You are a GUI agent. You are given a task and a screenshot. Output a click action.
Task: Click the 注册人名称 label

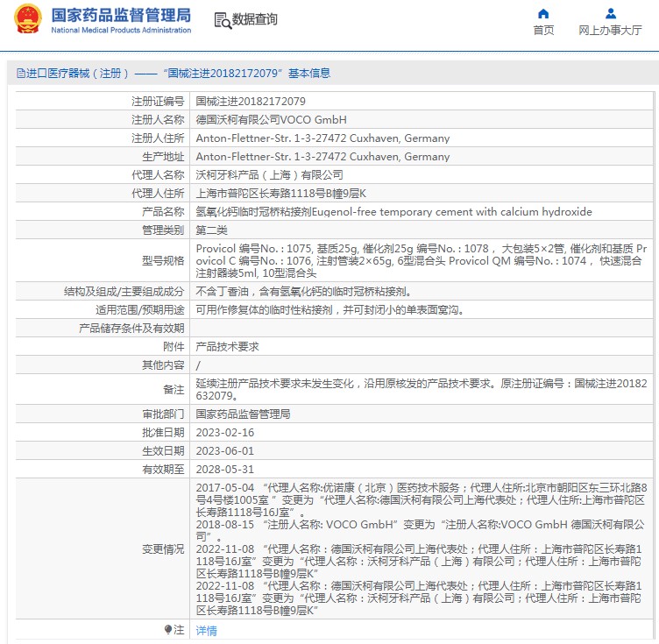tap(158, 120)
